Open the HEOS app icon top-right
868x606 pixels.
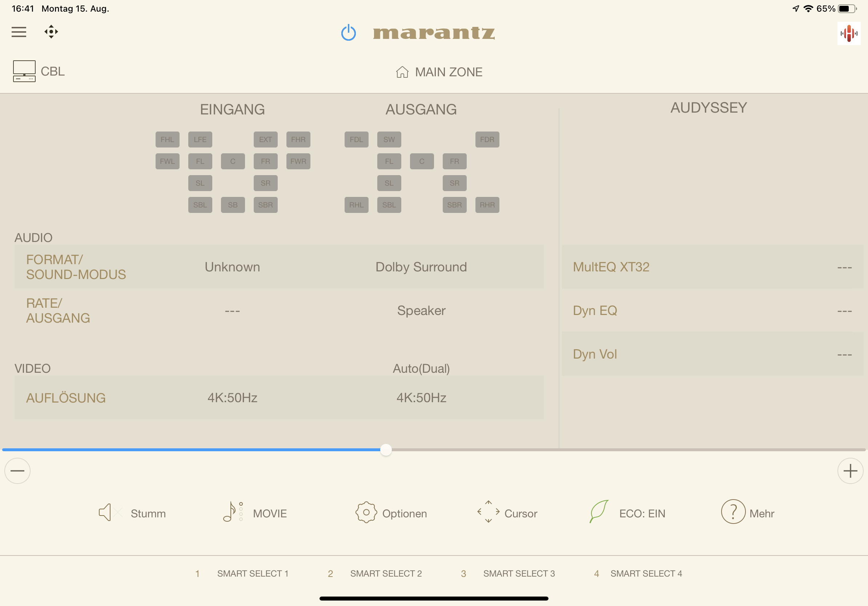click(x=848, y=33)
